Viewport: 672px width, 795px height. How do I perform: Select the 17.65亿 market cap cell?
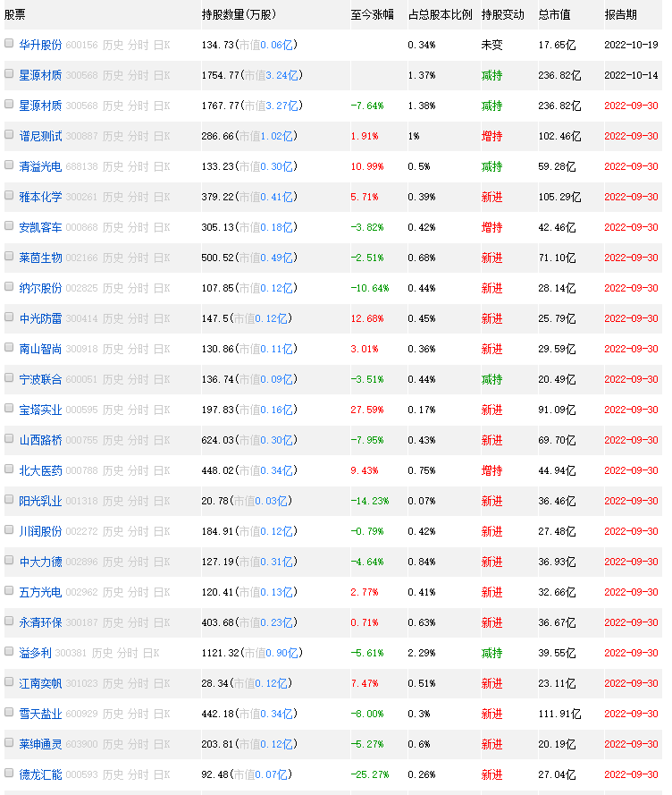coord(557,45)
